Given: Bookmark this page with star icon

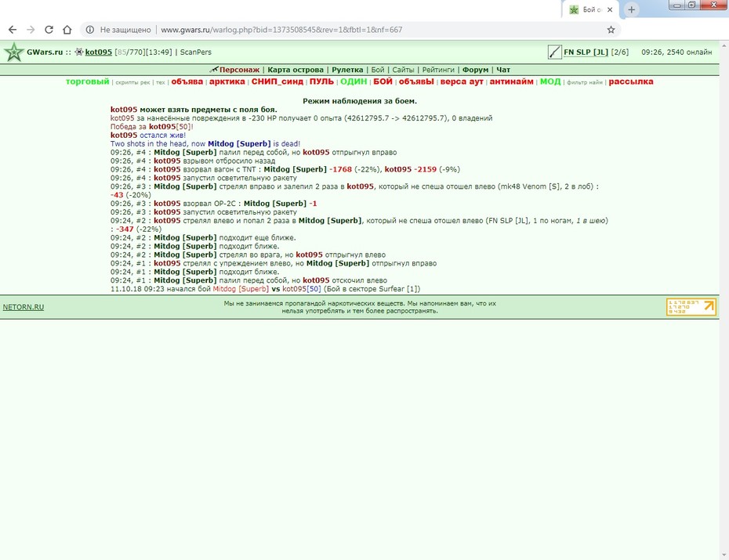Looking at the screenshot, I should 611,30.
